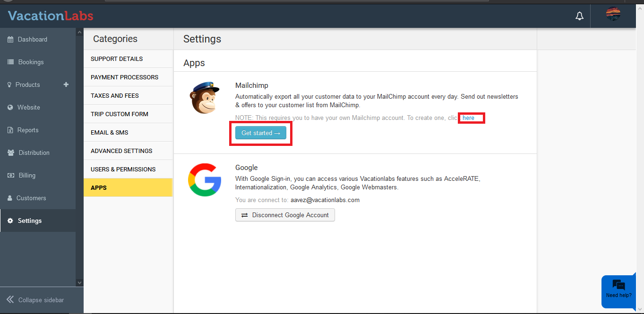Click the Apps section heading
Image resolution: width=644 pixels, height=314 pixels.
194,63
